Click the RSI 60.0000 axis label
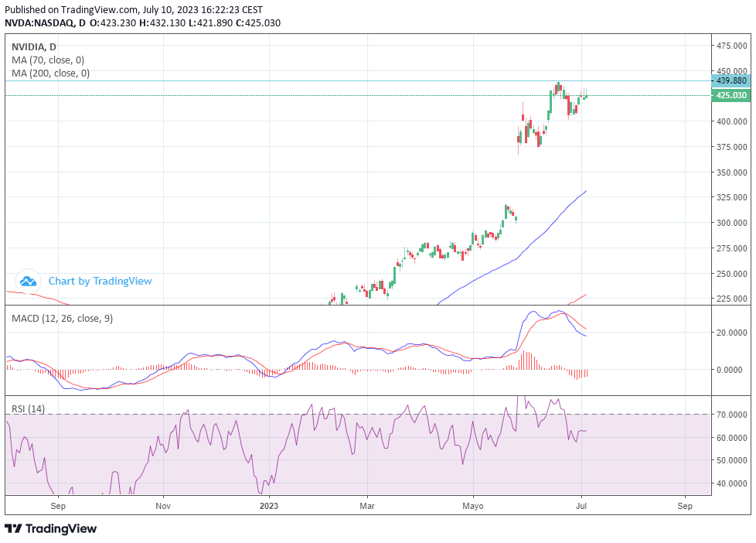 pyautogui.click(x=732, y=438)
